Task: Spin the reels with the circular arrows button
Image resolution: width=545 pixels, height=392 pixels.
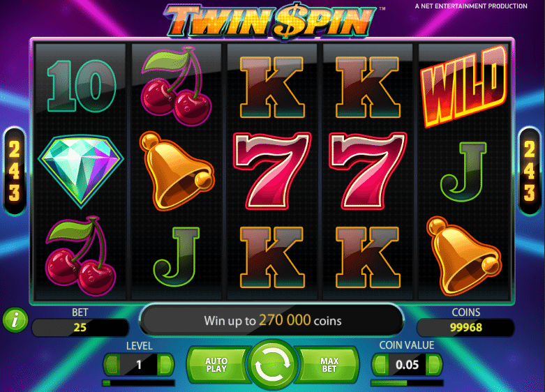Action: 273,365
